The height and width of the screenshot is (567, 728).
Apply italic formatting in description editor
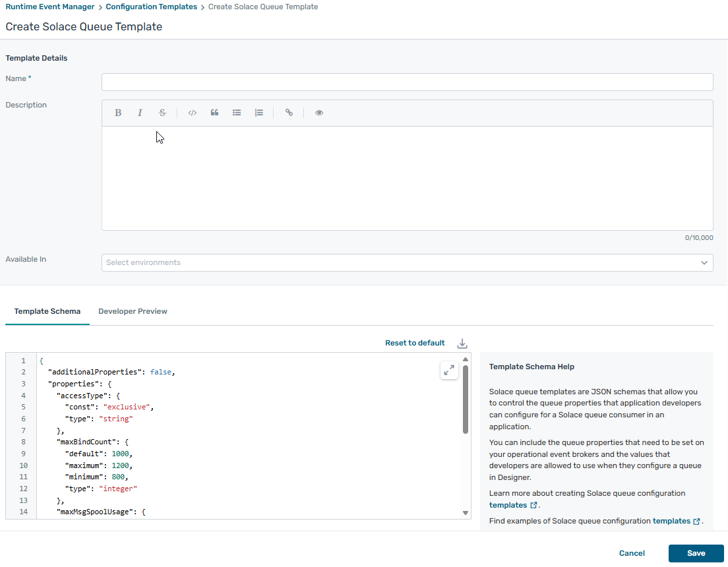(x=140, y=113)
